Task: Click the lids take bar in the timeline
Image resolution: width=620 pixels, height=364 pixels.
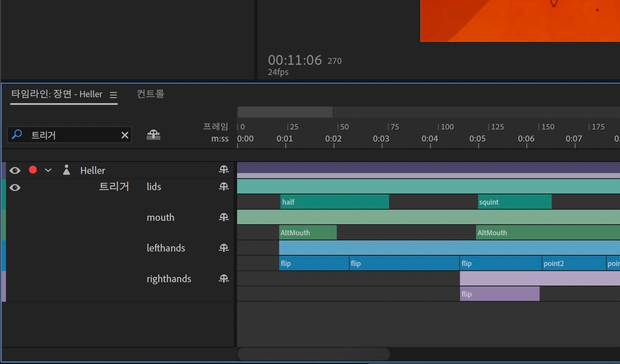Action: click(x=429, y=186)
